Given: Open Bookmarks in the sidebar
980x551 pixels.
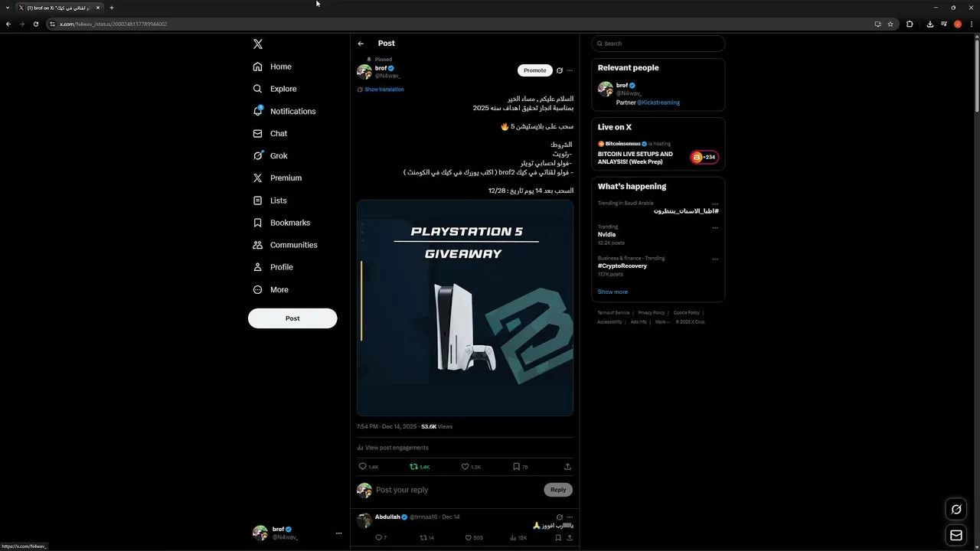Looking at the screenshot, I should pyautogui.click(x=281, y=223).
